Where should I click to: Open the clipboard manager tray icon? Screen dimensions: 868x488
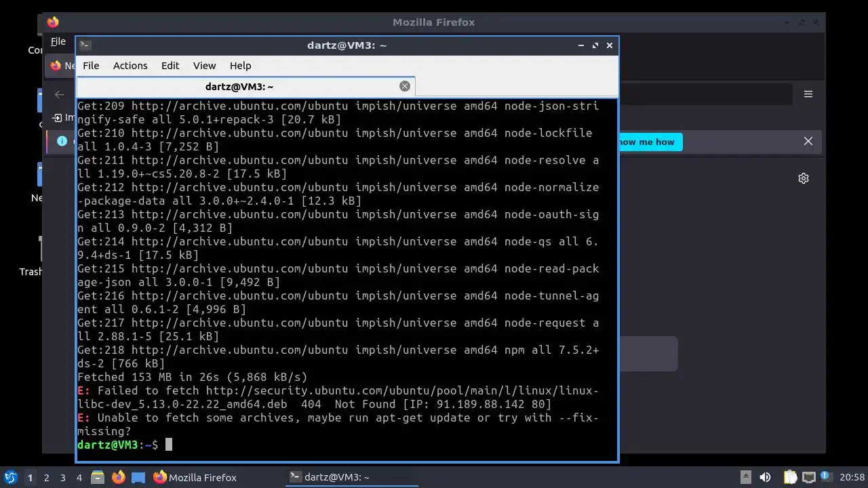[790, 477]
